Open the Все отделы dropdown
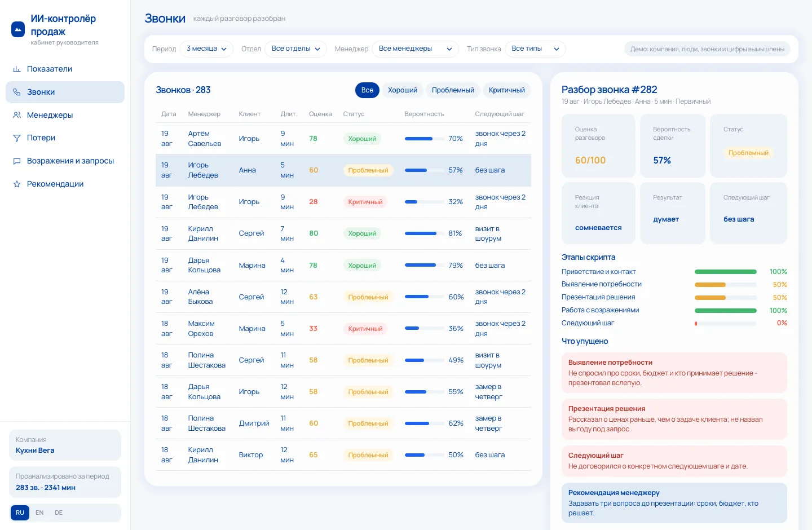 296,49
